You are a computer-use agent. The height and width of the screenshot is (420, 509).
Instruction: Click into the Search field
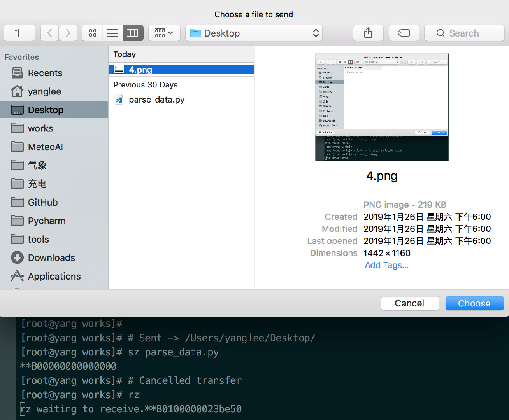(x=464, y=33)
